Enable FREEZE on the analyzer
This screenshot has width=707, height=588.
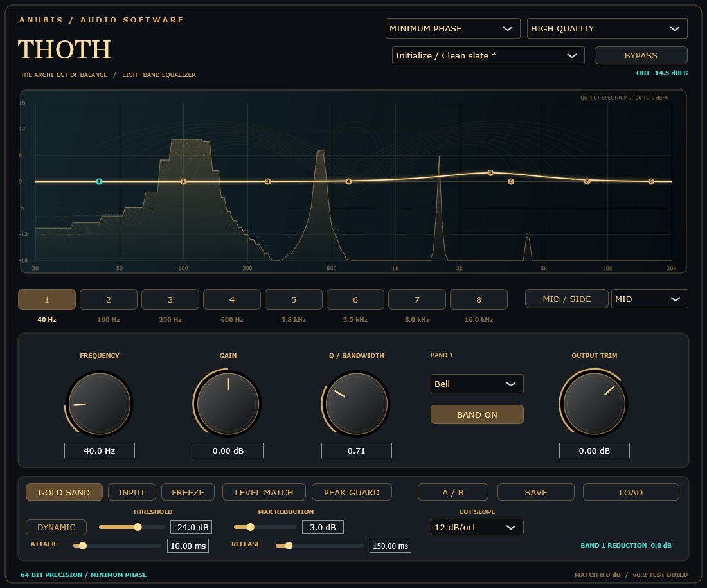[188, 492]
